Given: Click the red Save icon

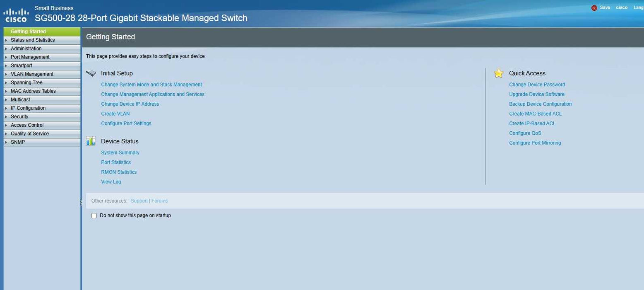Looking at the screenshot, I should pos(594,8).
